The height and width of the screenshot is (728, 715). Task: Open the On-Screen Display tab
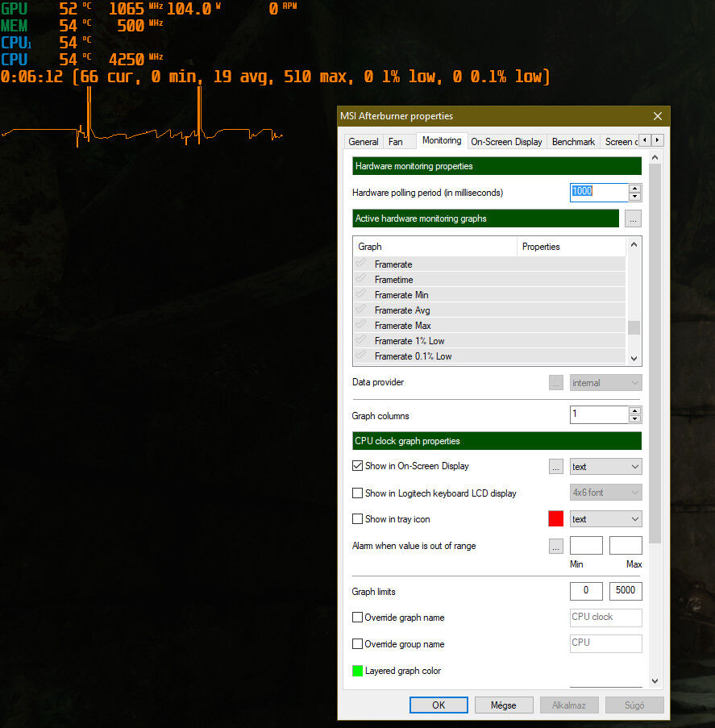(506, 142)
